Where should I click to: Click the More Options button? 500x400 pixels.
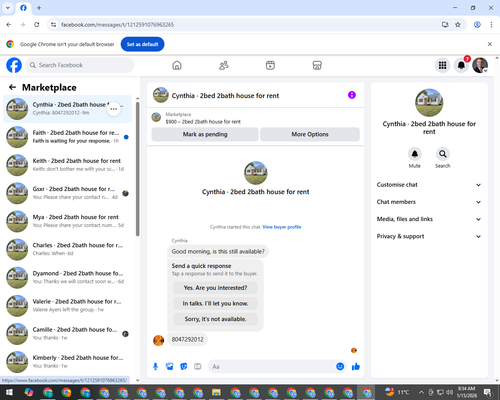[310, 134]
